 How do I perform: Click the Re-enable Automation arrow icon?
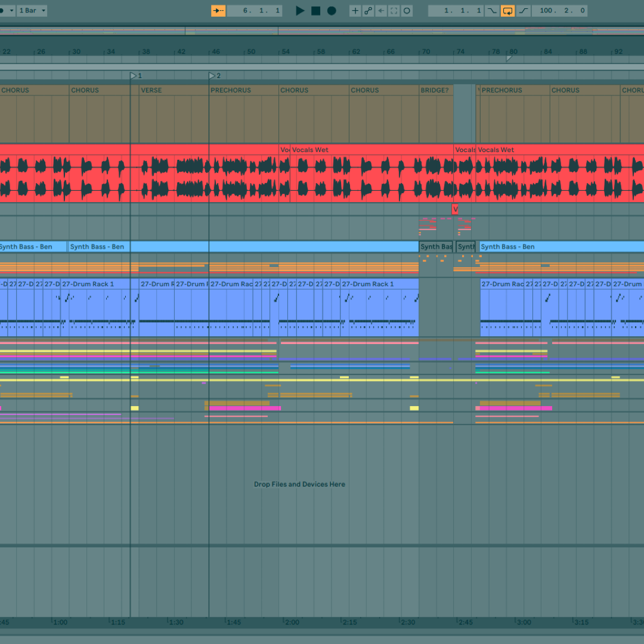[381, 11]
